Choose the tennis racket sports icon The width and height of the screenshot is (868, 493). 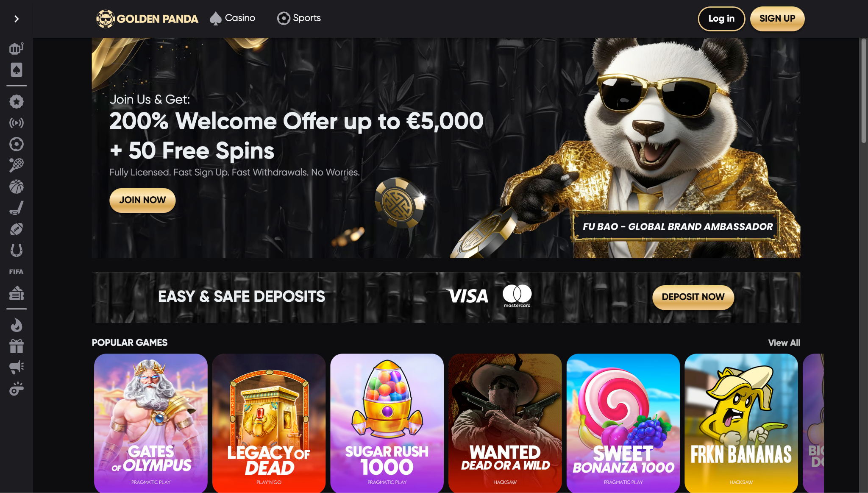(17, 165)
